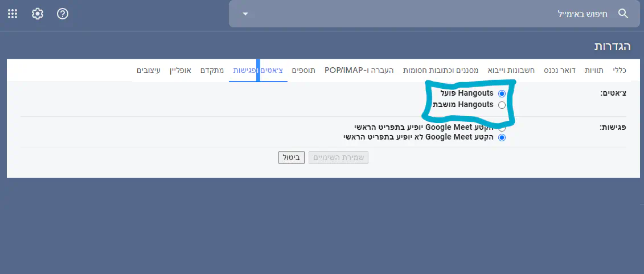Go to the אופליין tab
The height and width of the screenshot is (274, 644).
182,70
